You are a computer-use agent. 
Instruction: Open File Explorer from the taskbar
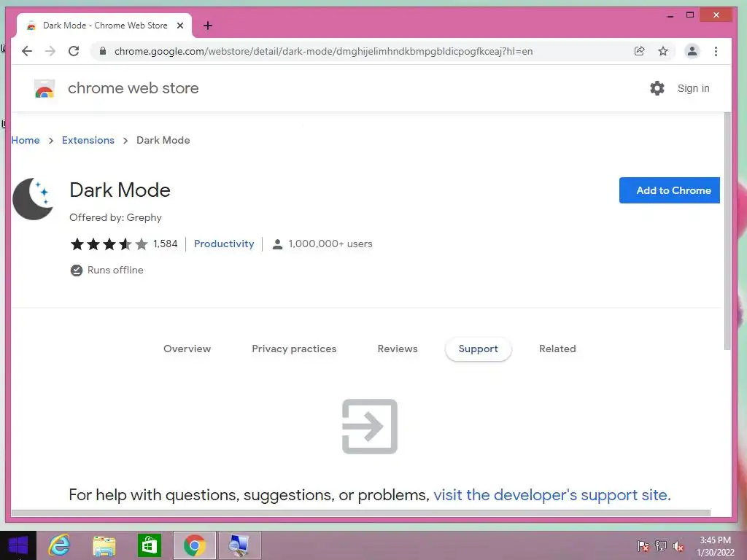coord(104,545)
